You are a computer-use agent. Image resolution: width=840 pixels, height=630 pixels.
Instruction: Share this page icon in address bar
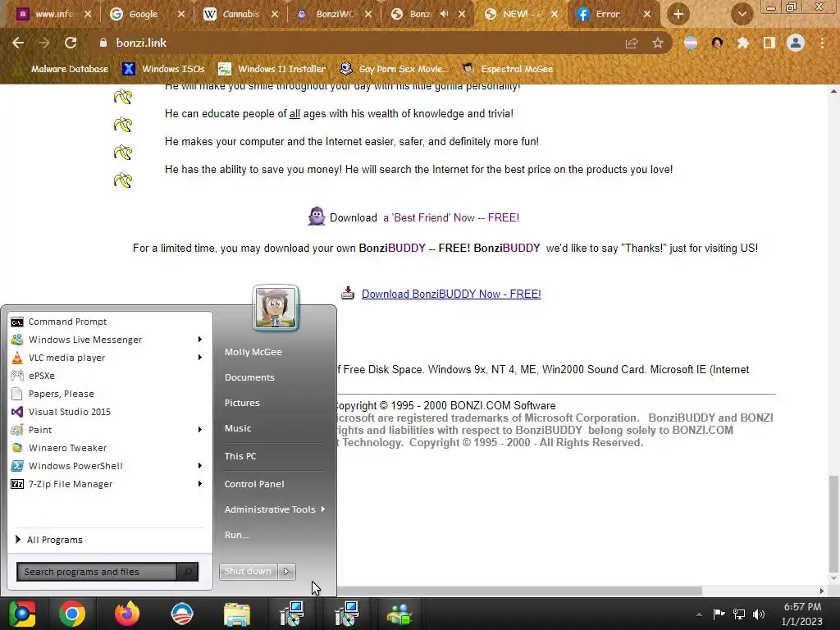[x=632, y=43]
